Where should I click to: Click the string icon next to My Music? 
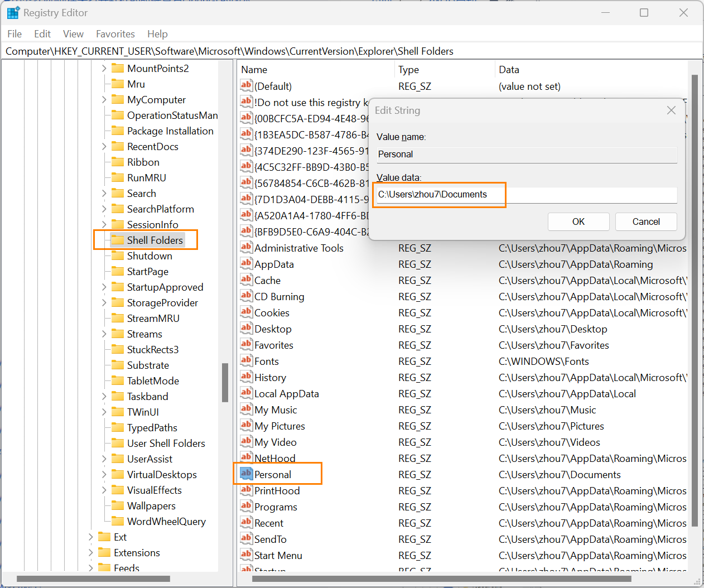point(246,409)
